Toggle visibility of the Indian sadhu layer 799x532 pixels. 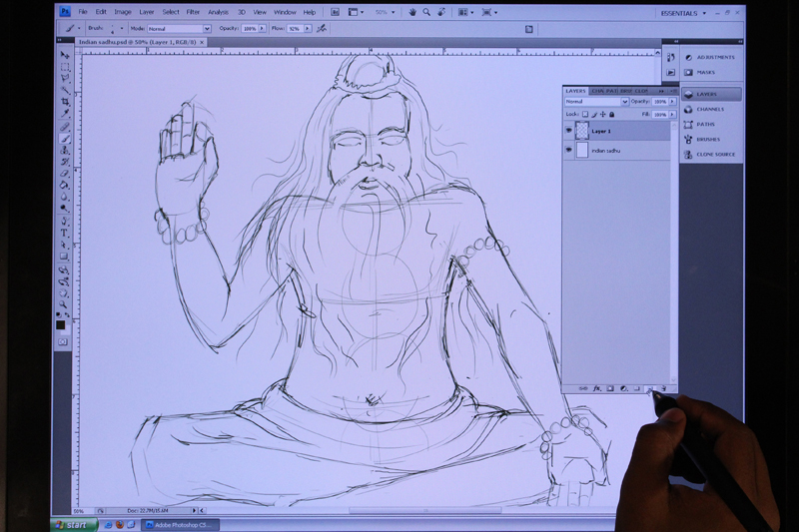click(x=569, y=150)
